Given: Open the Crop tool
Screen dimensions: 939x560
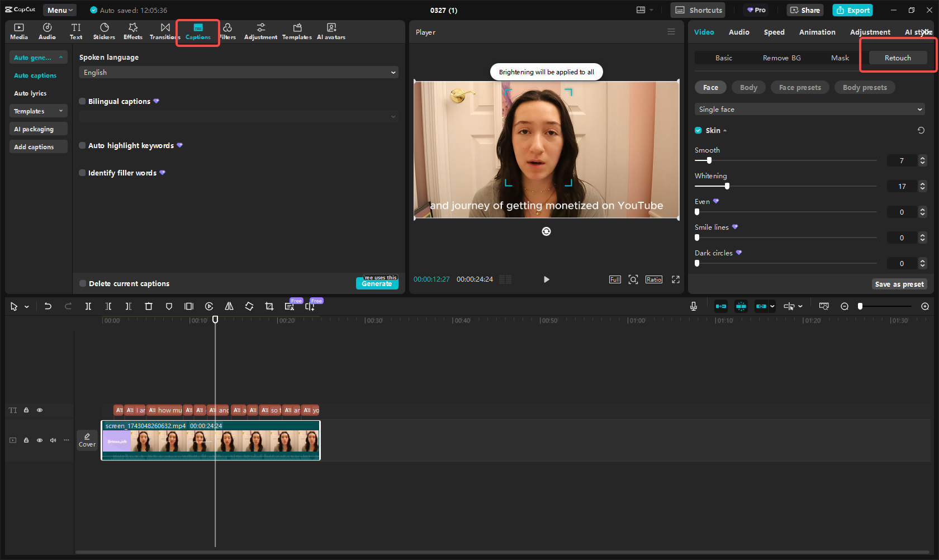Looking at the screenshot, I should tap(269, 306).
